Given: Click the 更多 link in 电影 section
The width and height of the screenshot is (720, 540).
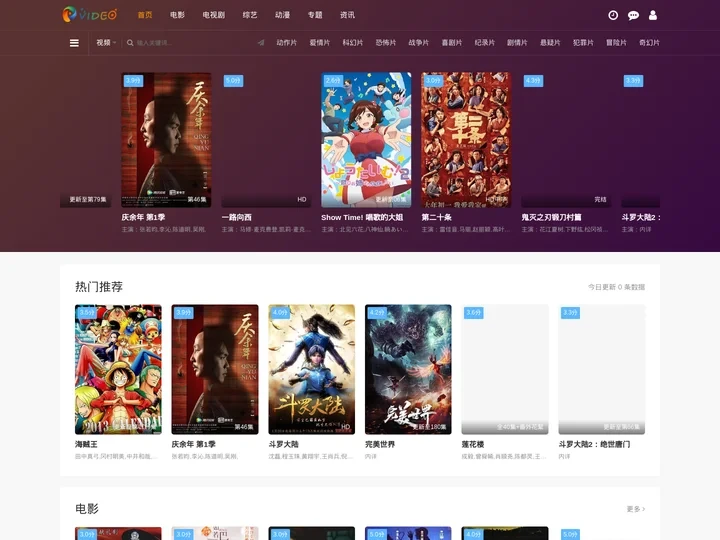Looking at the screenshot, I should tap(636, 509).
